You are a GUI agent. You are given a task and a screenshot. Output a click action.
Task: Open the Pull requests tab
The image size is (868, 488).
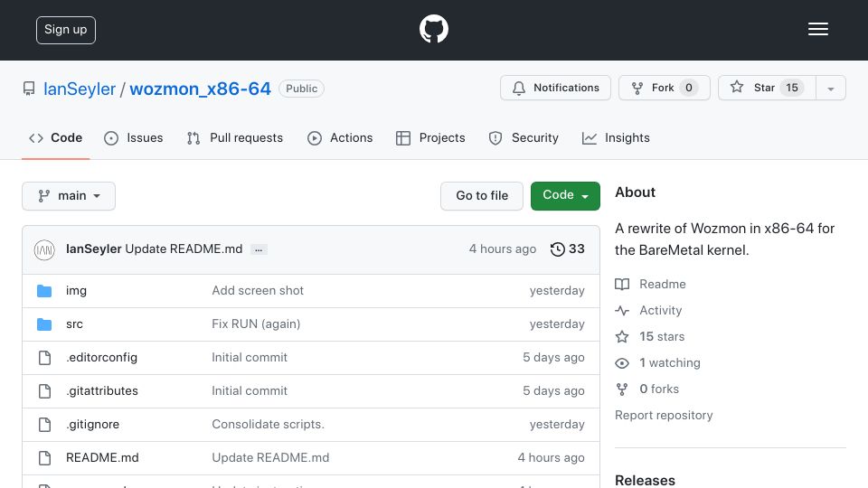(235, 137)
